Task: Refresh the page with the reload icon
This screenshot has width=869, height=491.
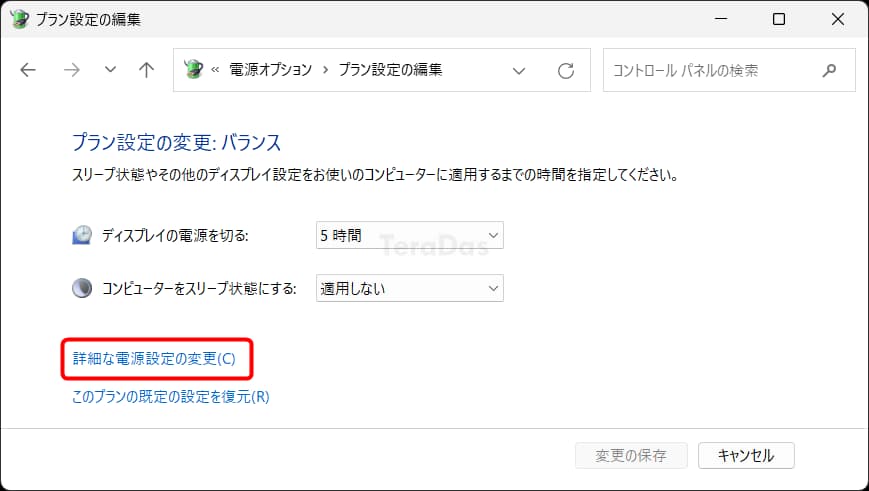Action: point(566,70)
